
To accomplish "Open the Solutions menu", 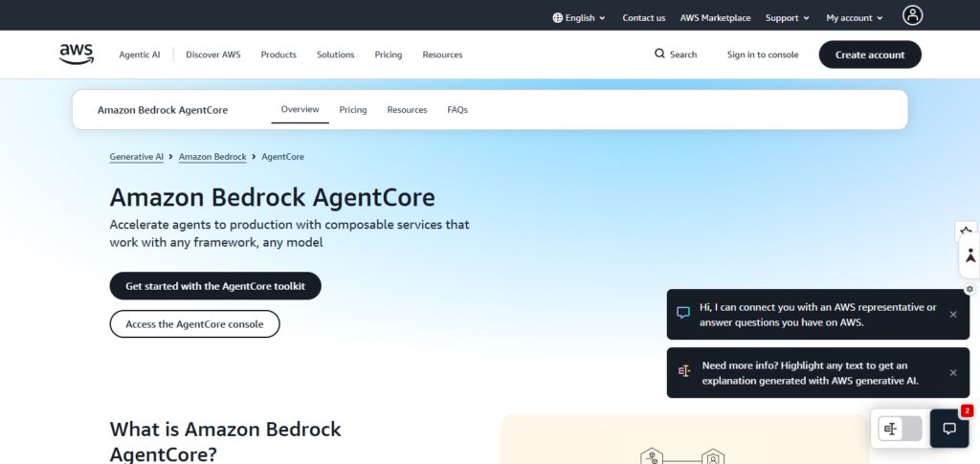I will 336,55.
